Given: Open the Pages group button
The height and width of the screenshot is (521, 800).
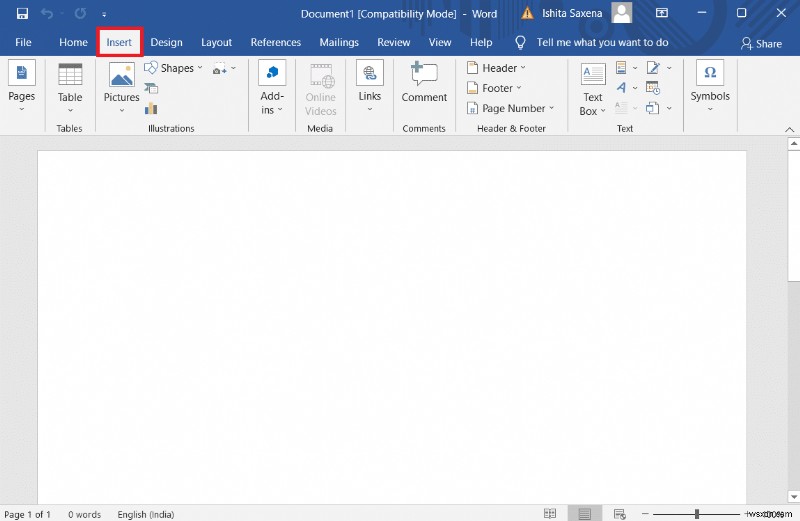Looking at the screenshot, I should point(21,87).
